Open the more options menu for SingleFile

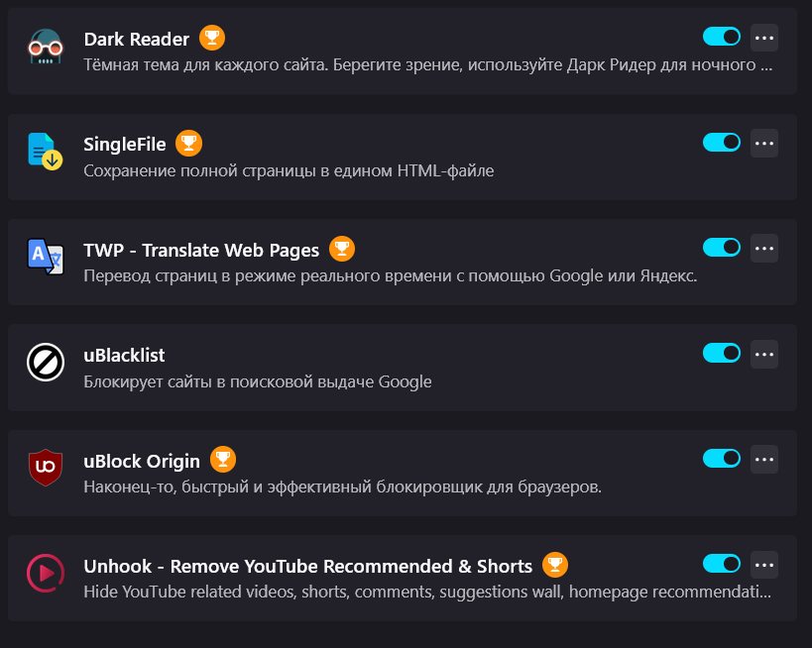[764, 144]
